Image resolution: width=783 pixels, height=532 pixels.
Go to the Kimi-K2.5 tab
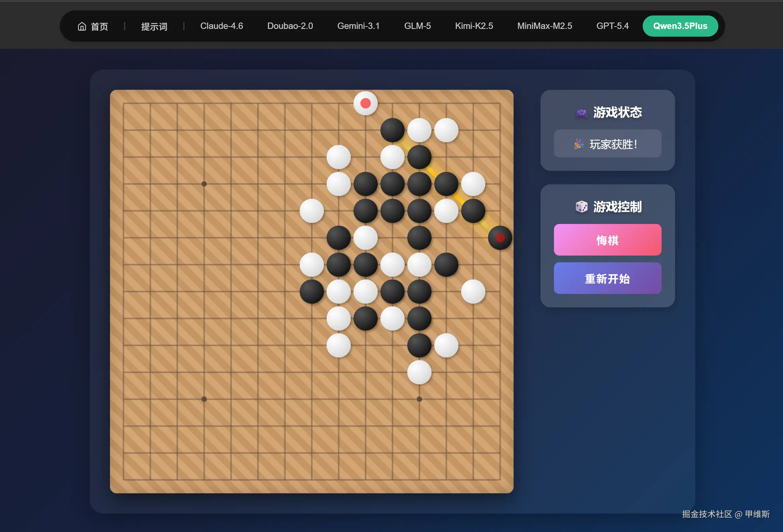click(x=474, y=26)
